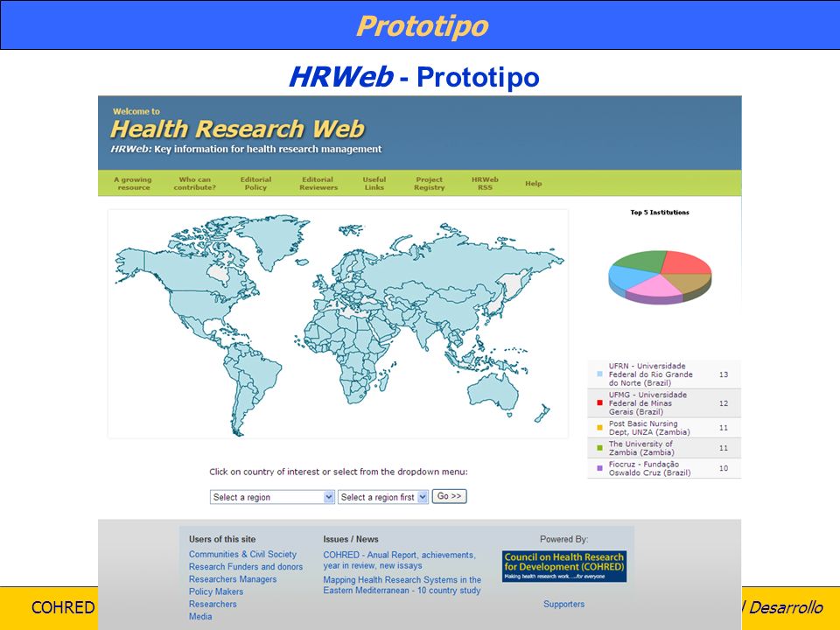
Task: Click the green slice of the pie chart
Action: [640, 260]
